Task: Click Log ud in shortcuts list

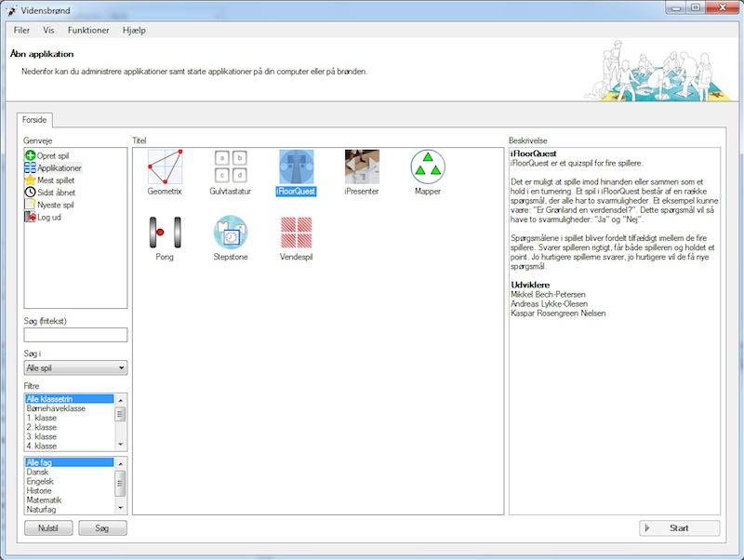Action: click(50, 217)
